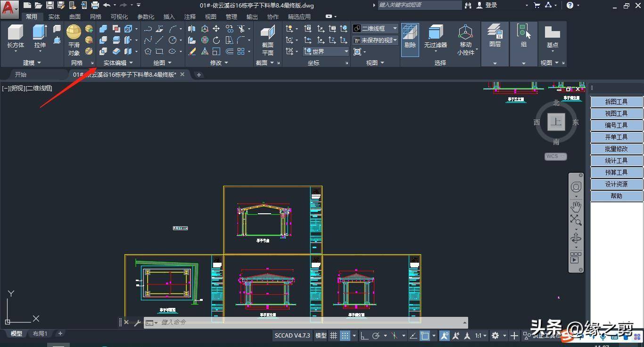Click the 拆图工具 panel button
This screenshot has width=644, height=347.
pos(617,102)
